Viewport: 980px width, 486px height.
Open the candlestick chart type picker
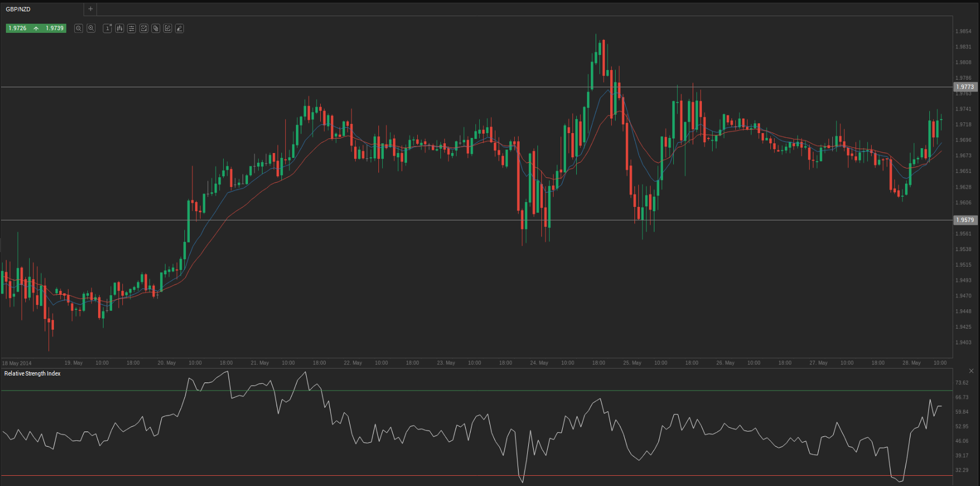tap(119, 29)
